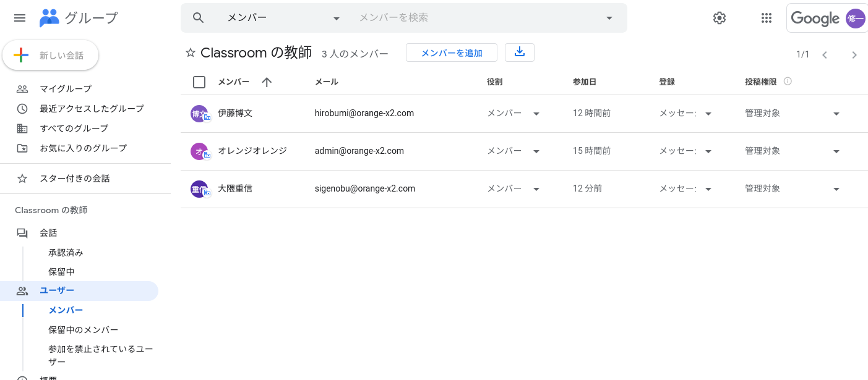The height and width of the screenshot is (380, 868).
Task: Select member 伊藤博文 via avatar
Action: (199, 114)
